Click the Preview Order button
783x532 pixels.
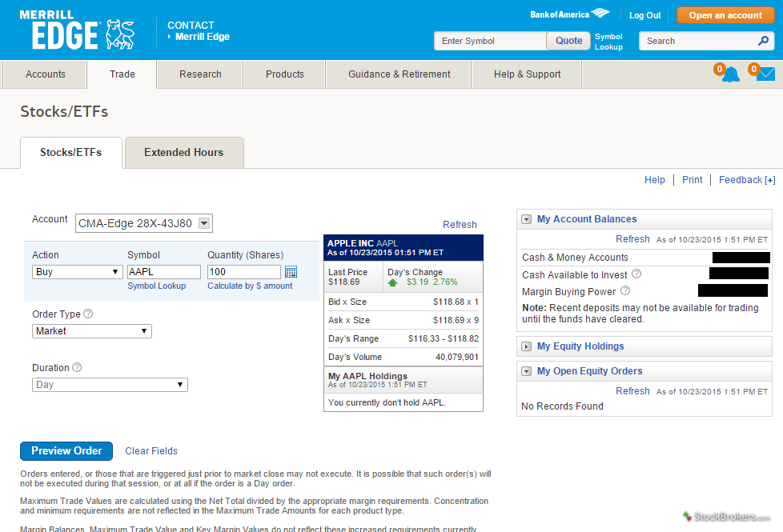66,451
